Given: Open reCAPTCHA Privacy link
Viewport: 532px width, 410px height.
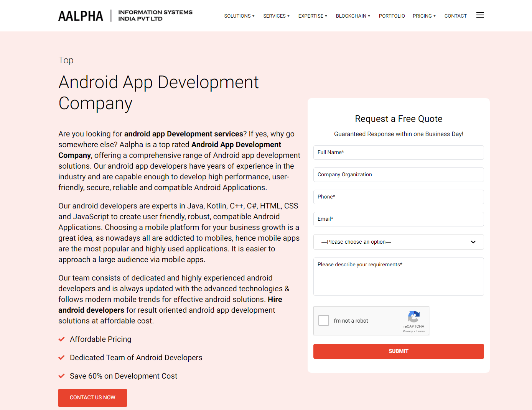Looking at the screenshot, I should coord(408,331).
